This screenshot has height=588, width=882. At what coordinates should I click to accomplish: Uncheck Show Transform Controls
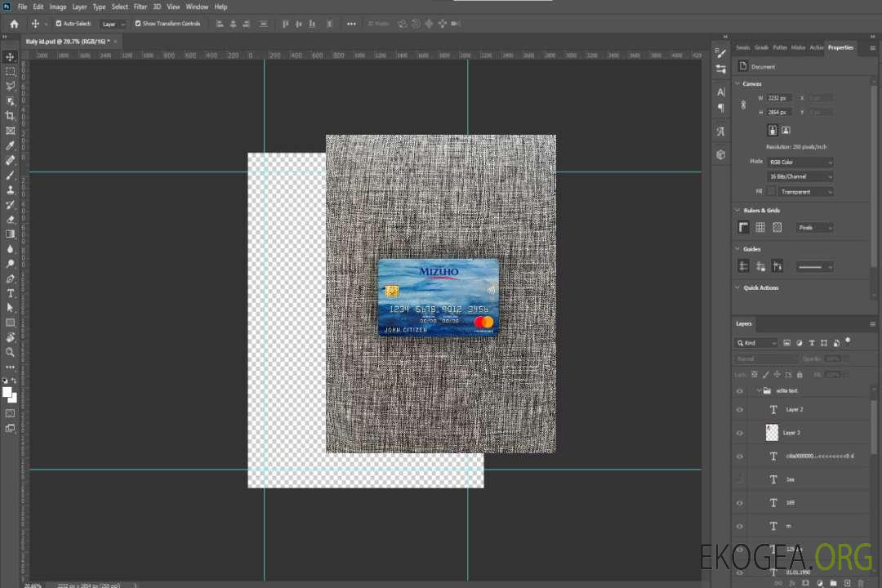point(138,24)
